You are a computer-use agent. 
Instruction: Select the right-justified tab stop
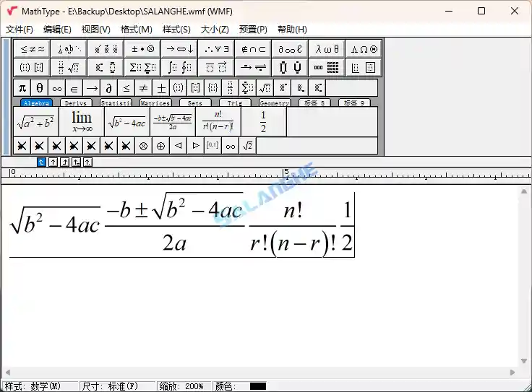(x=64, y=162)
